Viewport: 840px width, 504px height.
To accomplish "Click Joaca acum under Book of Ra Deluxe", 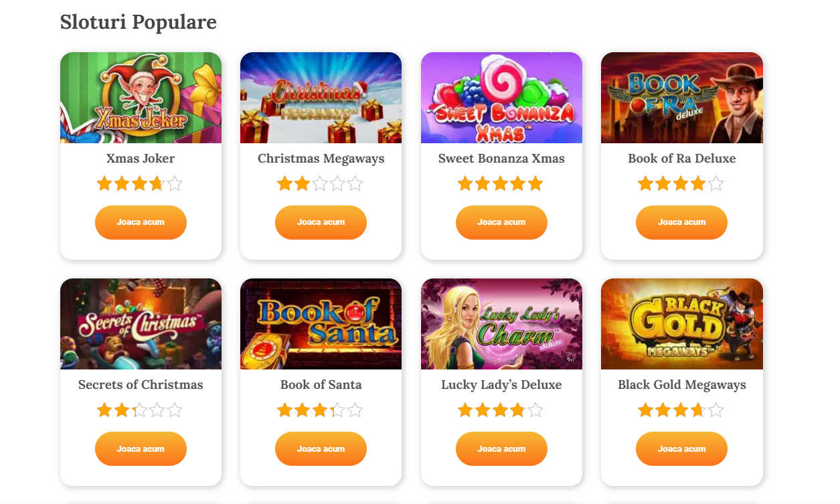I will 681,222.
